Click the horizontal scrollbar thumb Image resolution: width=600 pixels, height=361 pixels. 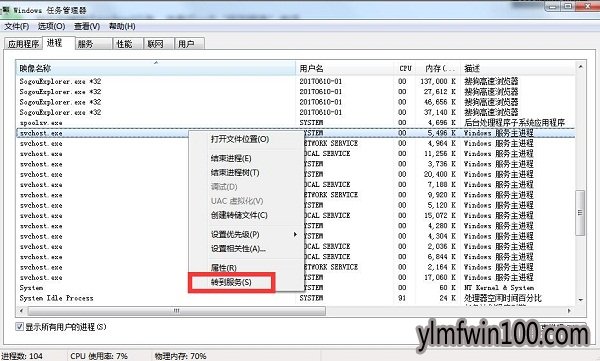(x=177, y=310)
